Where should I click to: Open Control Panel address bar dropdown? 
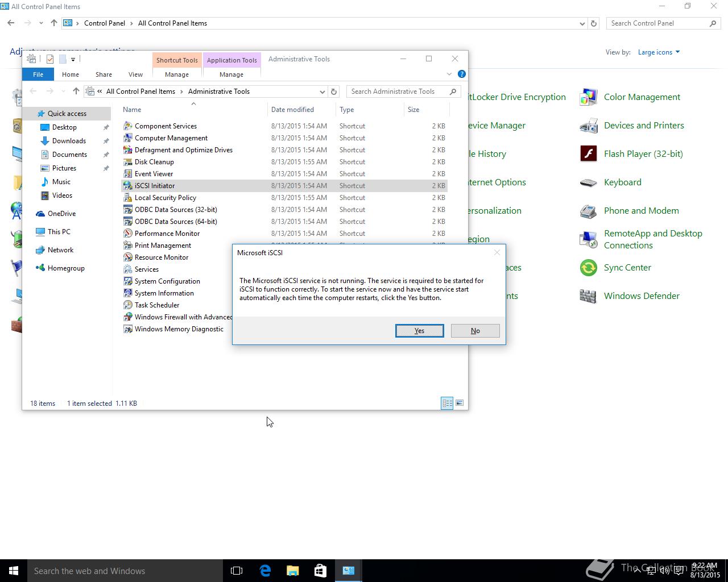(x=582, y=23)
